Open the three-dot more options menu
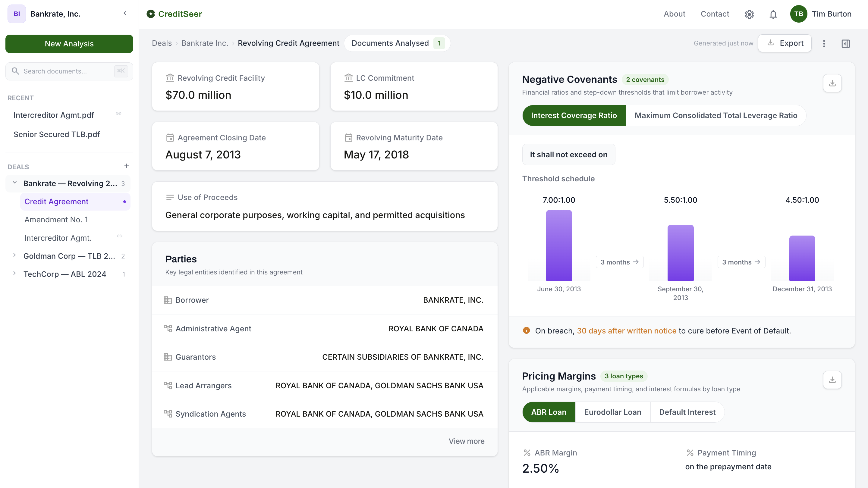The image size is (868, 488). tap(824, 43)
